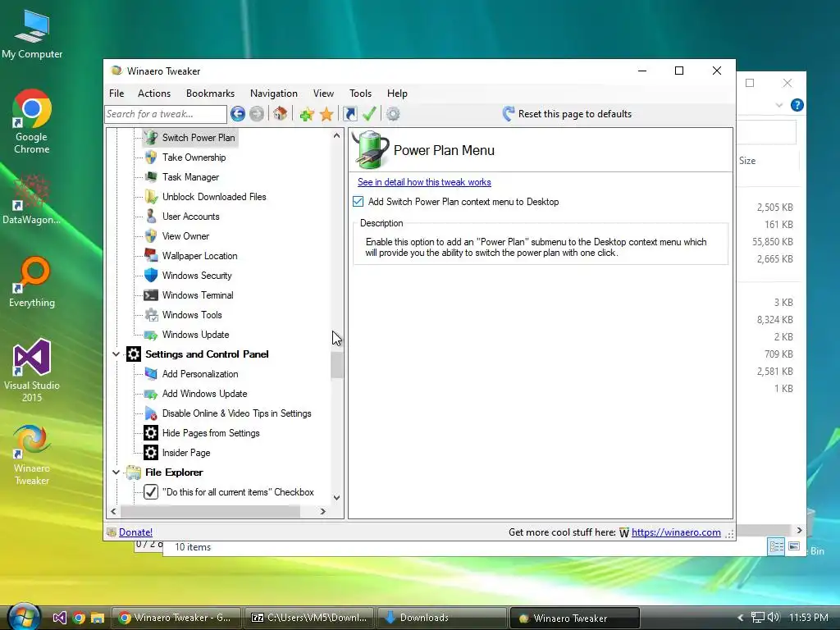Open the https://winaero.com link
The image size is (840, 630).
(x=676, y=532)
